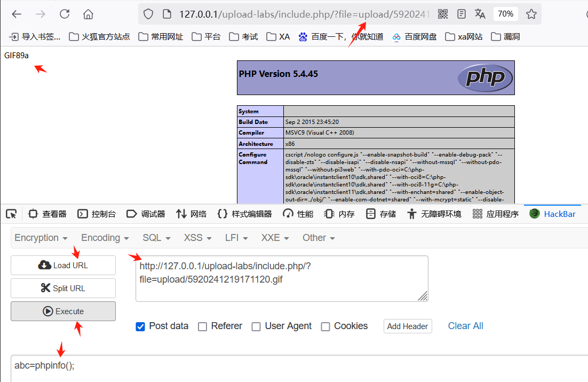Open the 火狐官方站点 bookmark folder

99,37
